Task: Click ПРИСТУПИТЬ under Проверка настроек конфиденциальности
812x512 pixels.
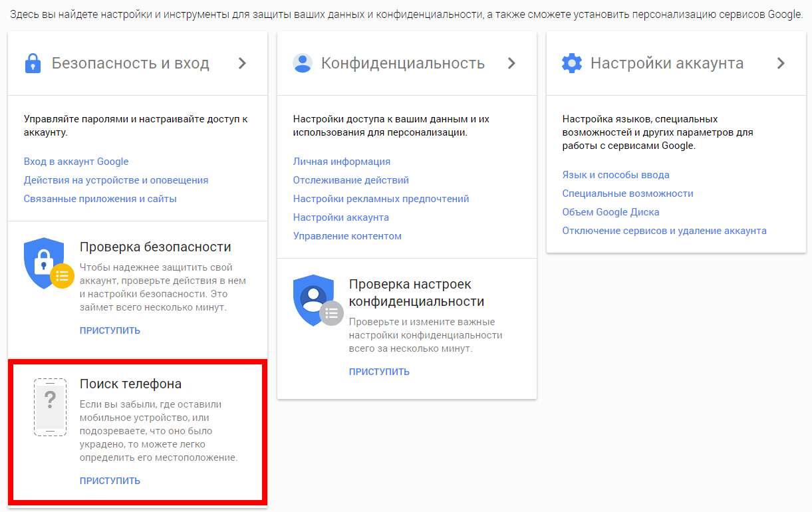Action: point(379,372)
